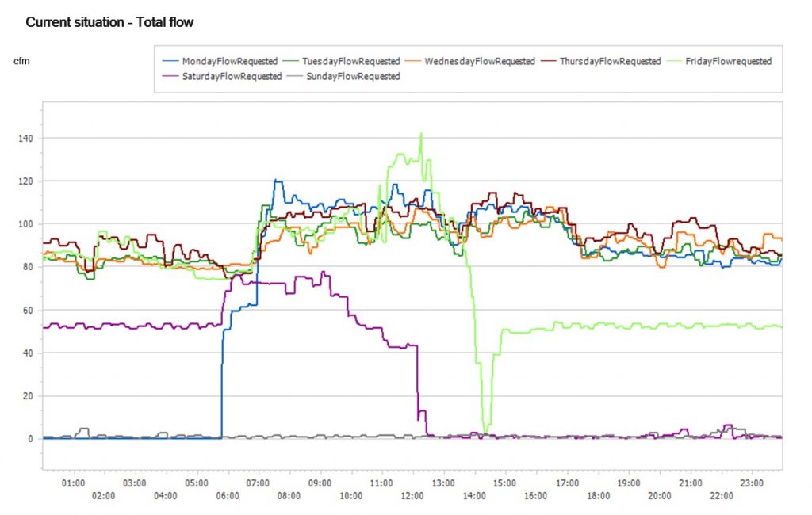Image resolution: width=812 pixels, height=515 pixels.
Task: Select the 01:00 tick on the time axis
Action: (x=73, y=482)
